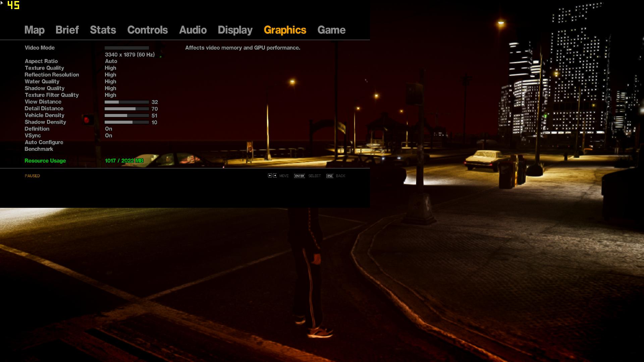Viewport: 644px width, 362px height.
Task: Click the left arrow key icon
Action: (x=270, y=176)
